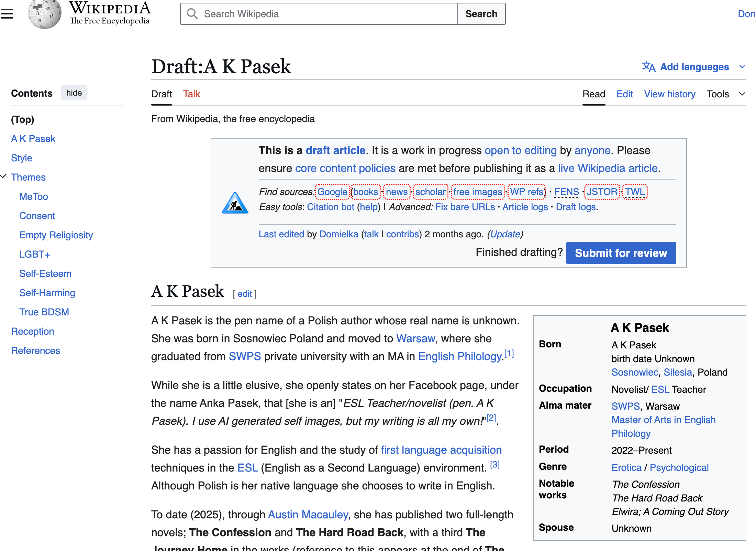The width and height of the screenshot is (756, 551).
Task: Open Master of Arts in English Philology link
Action: pyautogui.click(x=664, y=426)
